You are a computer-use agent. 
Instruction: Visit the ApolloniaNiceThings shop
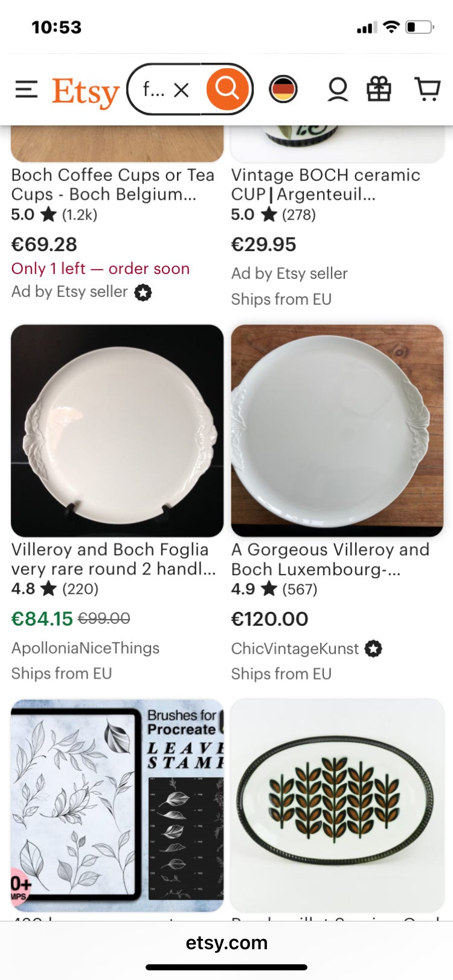coord(85,648)
